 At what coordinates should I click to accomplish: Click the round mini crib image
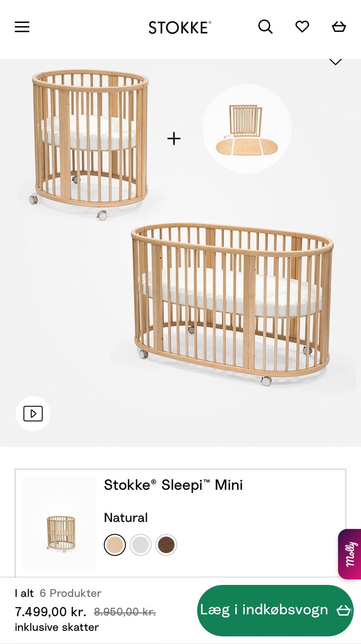[x=90, y=143]
